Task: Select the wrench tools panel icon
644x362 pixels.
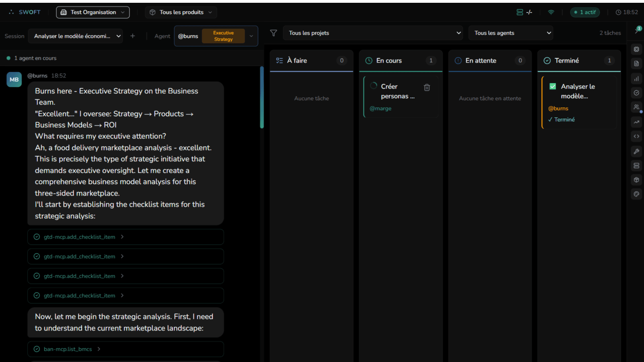Action: tap(636, 151)
